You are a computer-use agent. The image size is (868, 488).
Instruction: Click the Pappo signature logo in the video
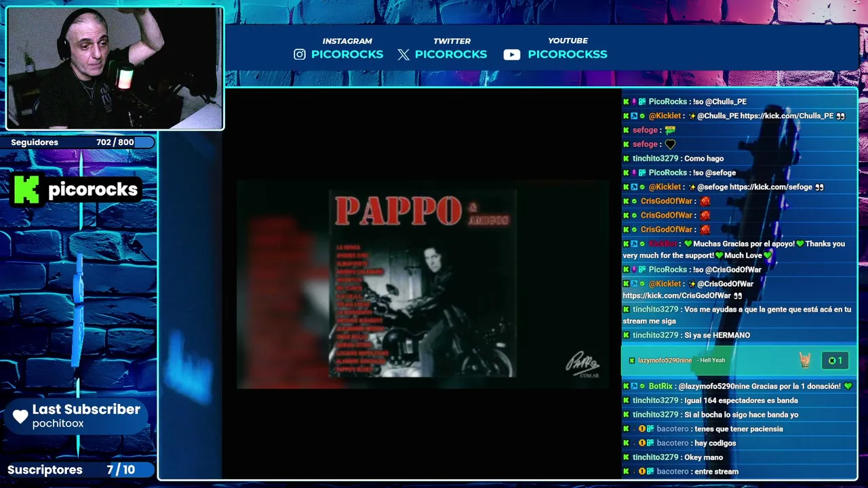pyautogui.click(x=583, y=365)
